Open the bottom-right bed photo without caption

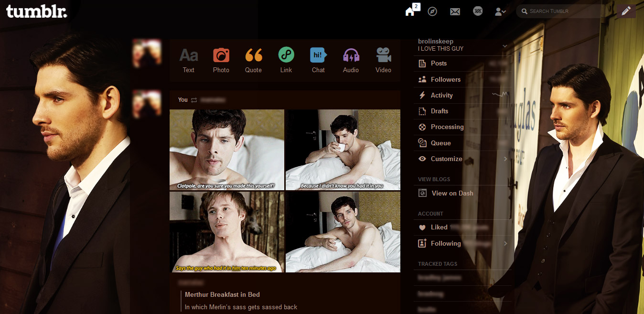343,232
